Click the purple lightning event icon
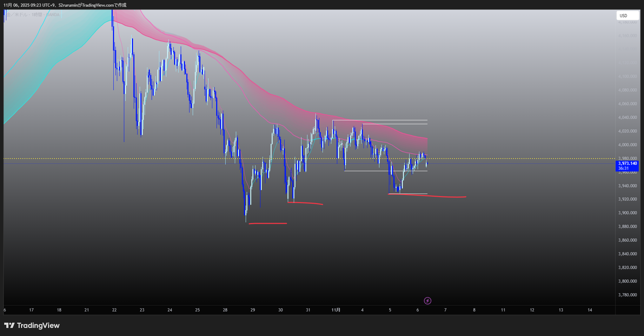Viewport: 644px width, 336px height. [427, 301]
